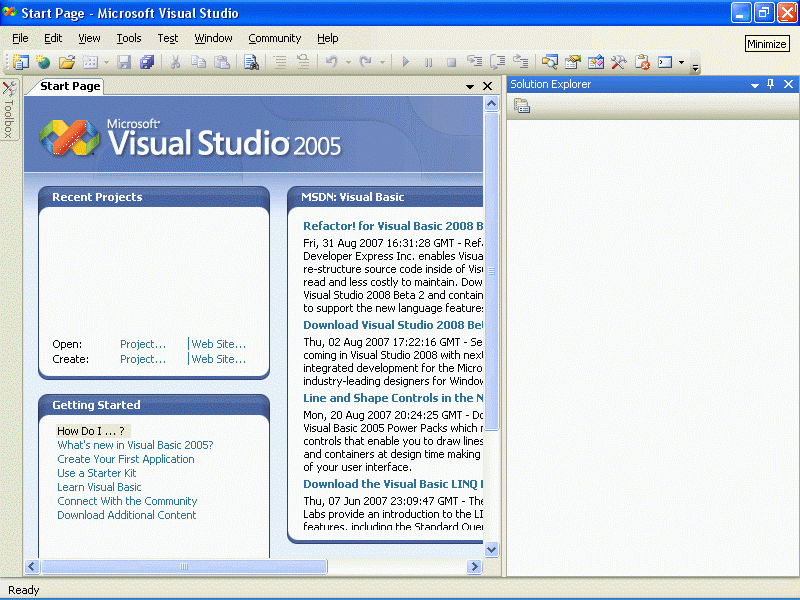800x600 pixels.
Task: Expand the Undo history dropdown arrow
Action: pyautogui.click(x=348, y=63)
